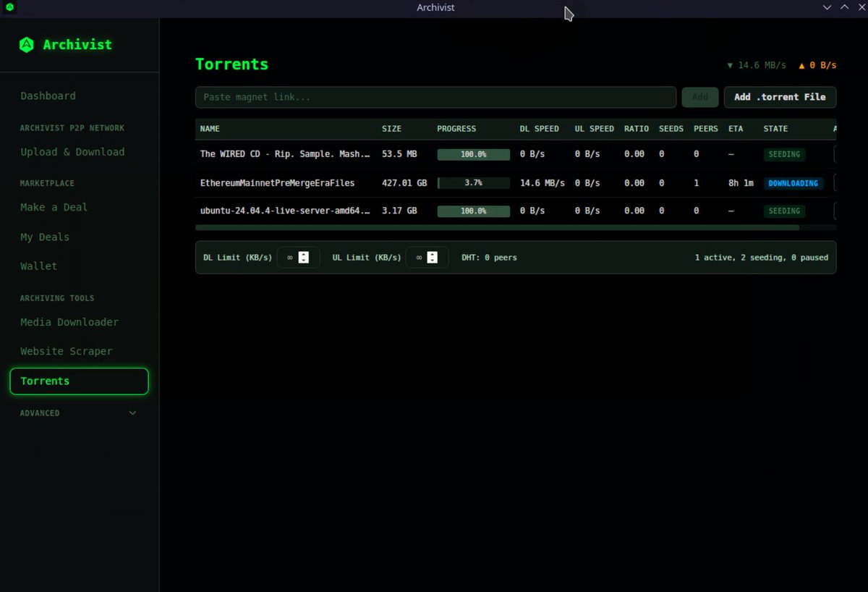Screen dimensions: 868x592
Task: Select ubuntu-24.04.4-live-server torrent name
Action: coord(286,211)
